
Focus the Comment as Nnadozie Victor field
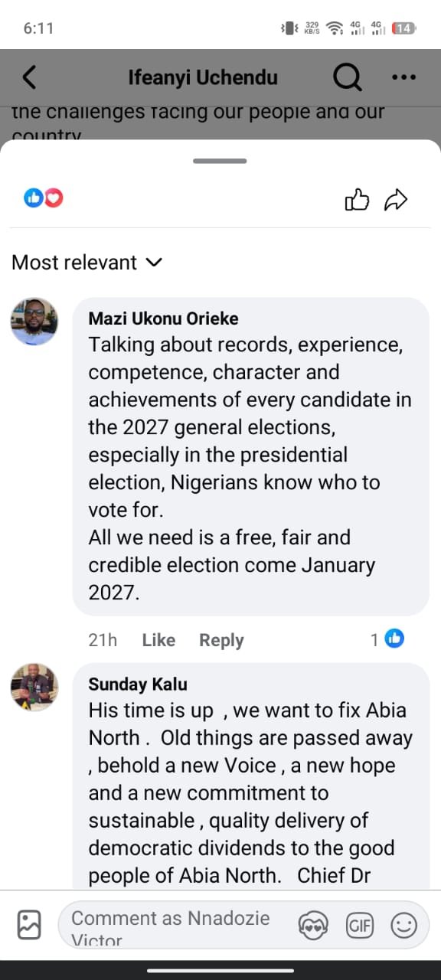point(178,926)
